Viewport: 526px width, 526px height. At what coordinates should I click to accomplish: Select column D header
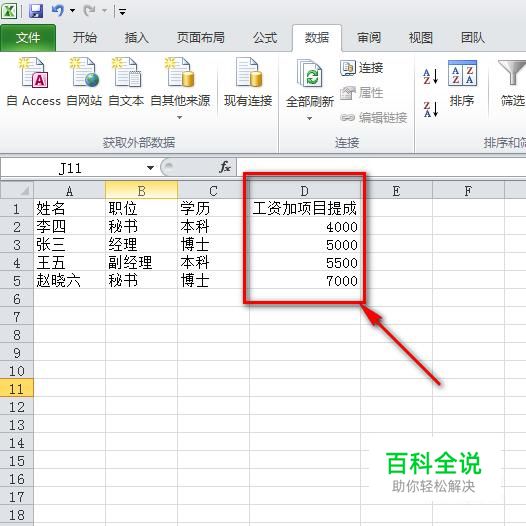coord(305,191)
